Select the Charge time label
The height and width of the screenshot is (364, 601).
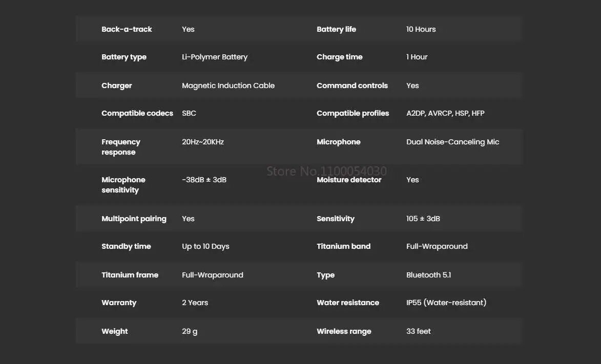pyautogui.click(x=339, y=57)
